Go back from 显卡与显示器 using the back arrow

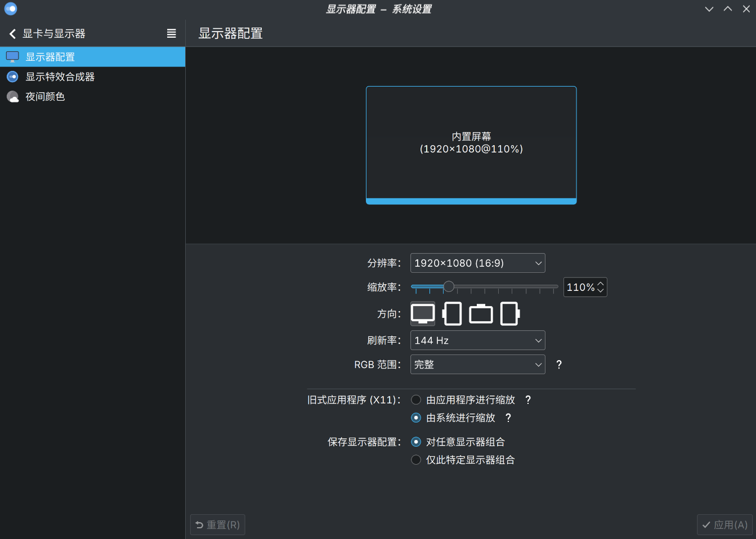pyautogui.click(x=12, y=34)
